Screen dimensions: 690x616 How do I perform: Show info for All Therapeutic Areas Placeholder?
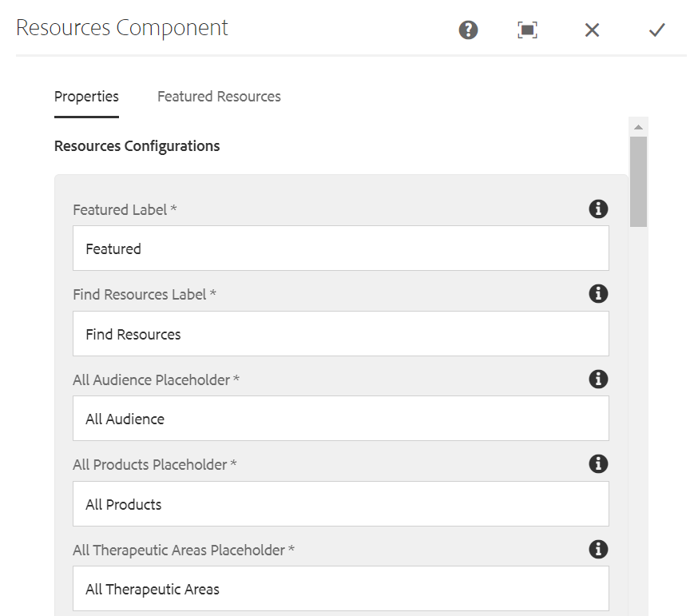[598, 550]
